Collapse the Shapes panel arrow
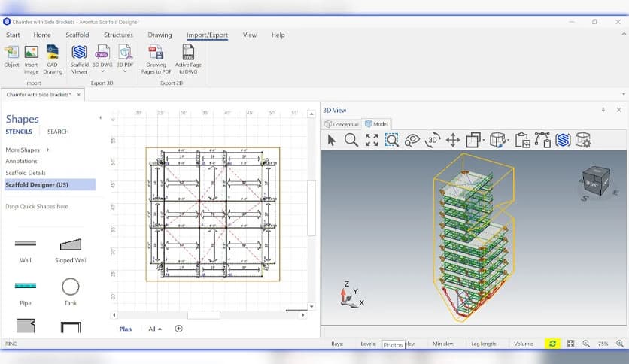Image resolution: width=629 pixels, height=364 pixels. pyautogui.click(x=100, y=117)
